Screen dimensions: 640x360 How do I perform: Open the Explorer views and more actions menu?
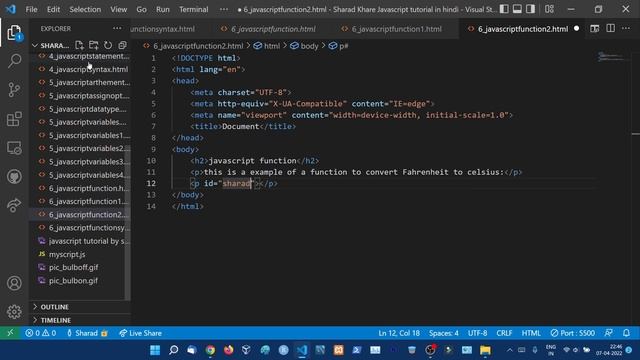coord(117,29)
